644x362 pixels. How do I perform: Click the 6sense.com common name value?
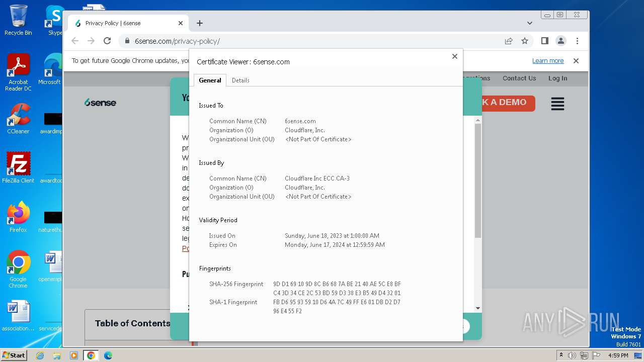pos(300,121)
